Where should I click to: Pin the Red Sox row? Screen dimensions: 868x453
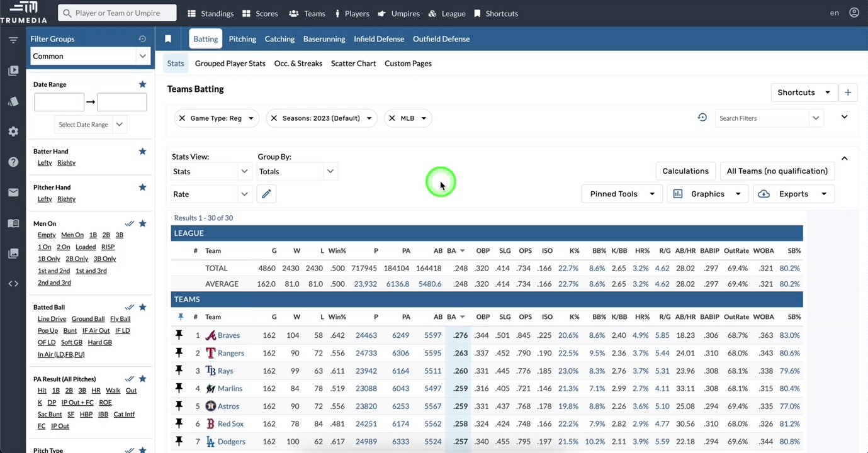click(x=179, y=423)
